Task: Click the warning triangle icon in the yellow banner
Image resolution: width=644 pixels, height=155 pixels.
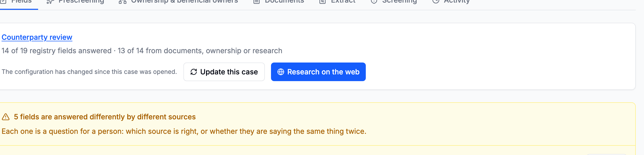Action: pyautogui.click(x=6, y=117)
